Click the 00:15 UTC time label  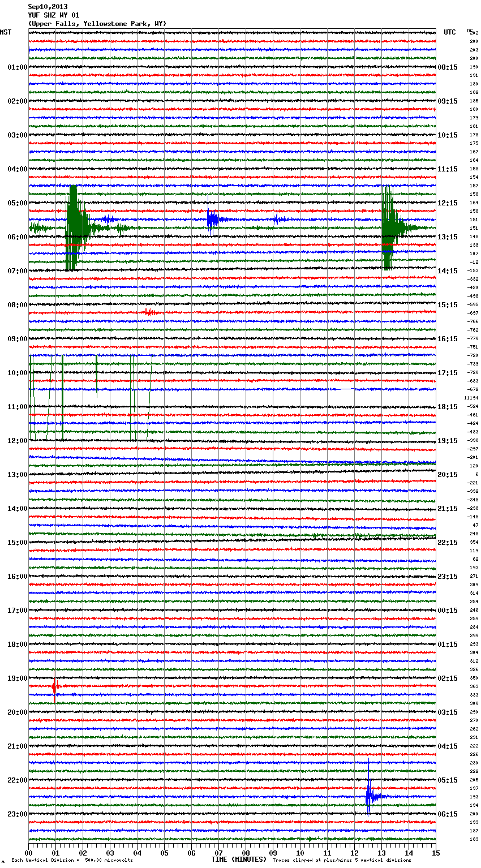448,611
